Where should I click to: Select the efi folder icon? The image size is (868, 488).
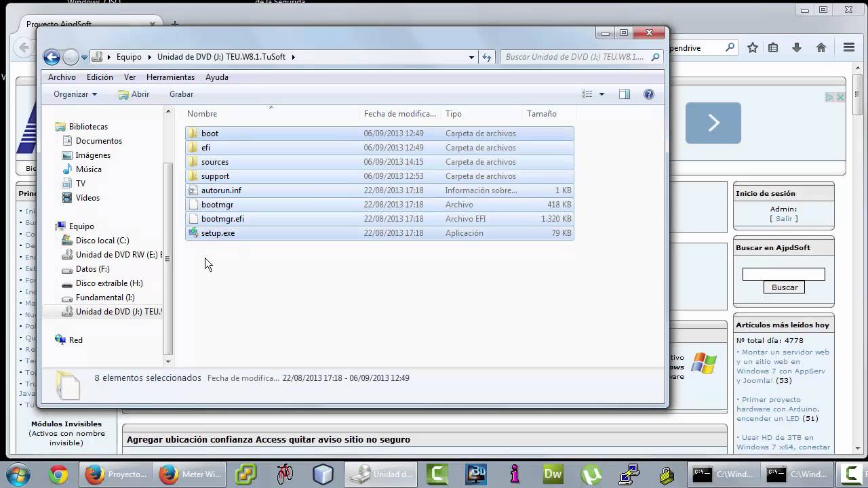coord(193,148)
